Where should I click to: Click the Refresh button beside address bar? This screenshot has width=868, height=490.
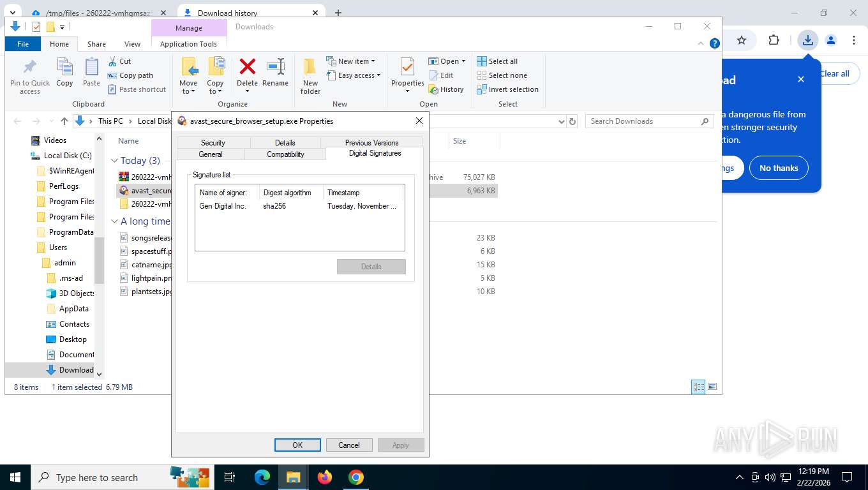coord(572,121)
